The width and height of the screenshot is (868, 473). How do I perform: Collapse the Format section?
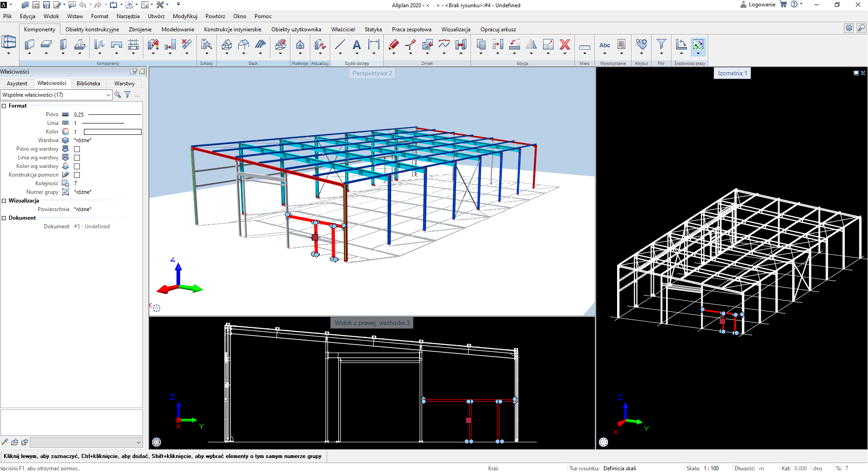pos(4,106)
